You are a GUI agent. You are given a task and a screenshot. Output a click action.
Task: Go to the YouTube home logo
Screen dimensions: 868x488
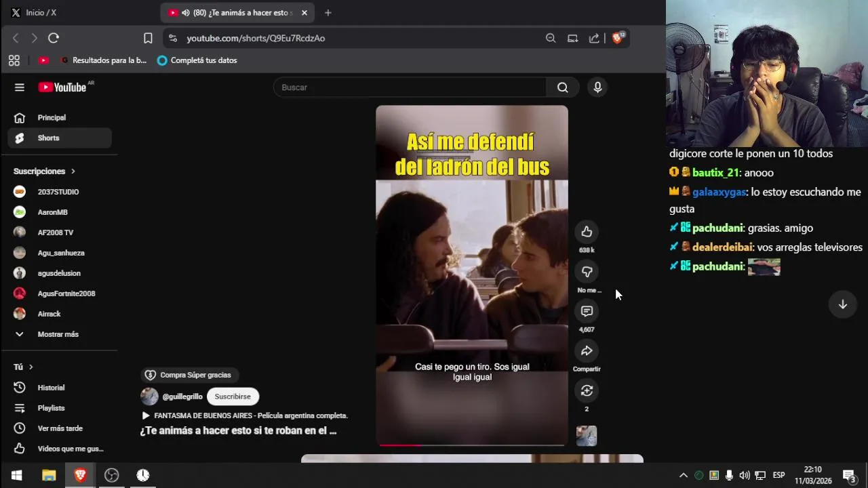tap(62, 87)
